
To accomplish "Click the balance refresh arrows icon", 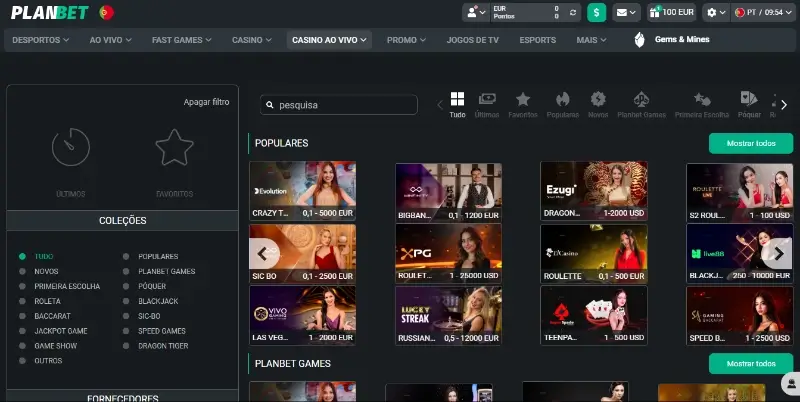I will [573, 12].
